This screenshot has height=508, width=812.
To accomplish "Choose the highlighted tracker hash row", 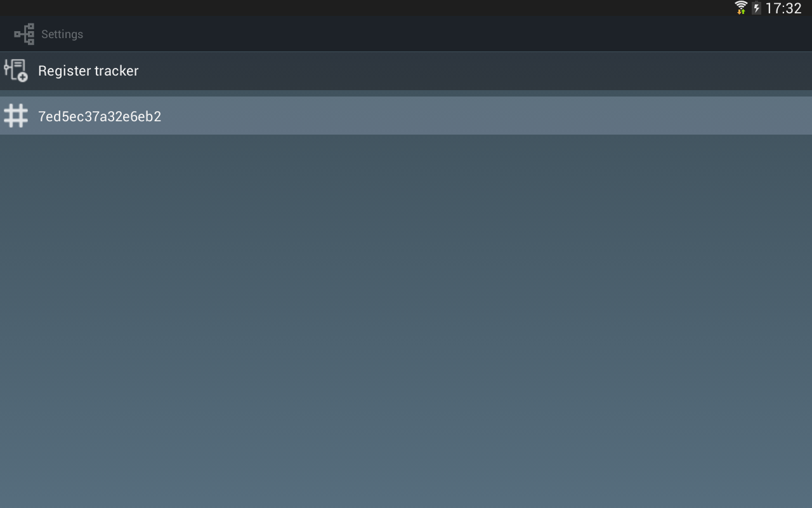I will pyautogui.click(x=406, y=116).
